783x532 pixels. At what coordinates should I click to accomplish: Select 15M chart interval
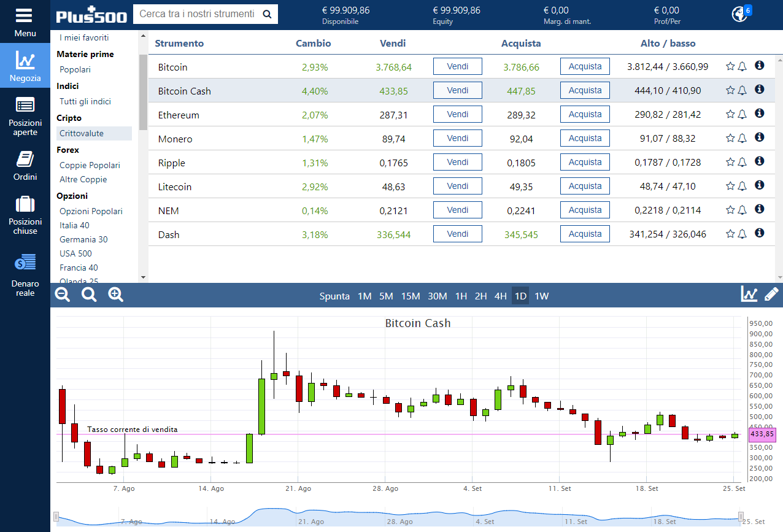click(411, 296)
